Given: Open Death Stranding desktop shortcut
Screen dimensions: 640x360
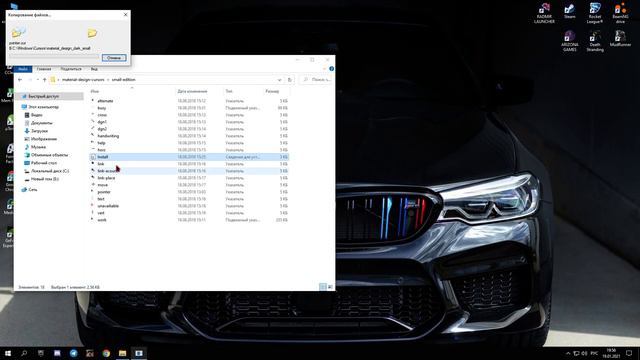Looking at the screenshot, I should tap(595, 41).
